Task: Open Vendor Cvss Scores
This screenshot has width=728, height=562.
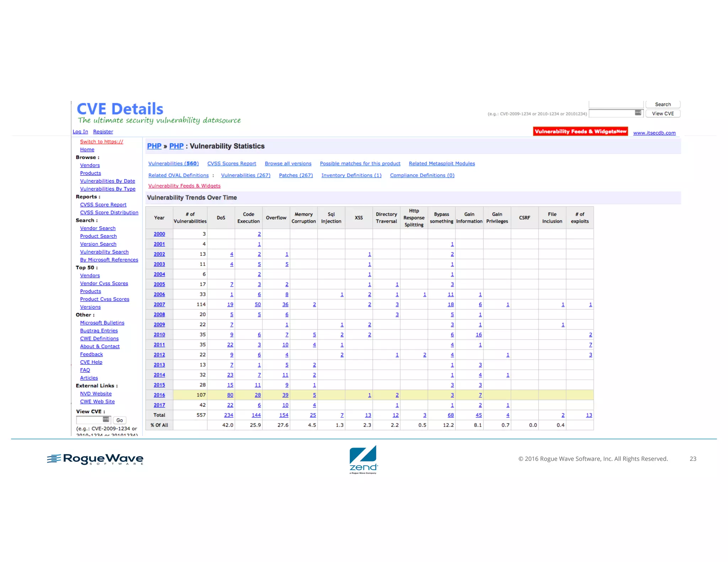Action: (104, 283)
